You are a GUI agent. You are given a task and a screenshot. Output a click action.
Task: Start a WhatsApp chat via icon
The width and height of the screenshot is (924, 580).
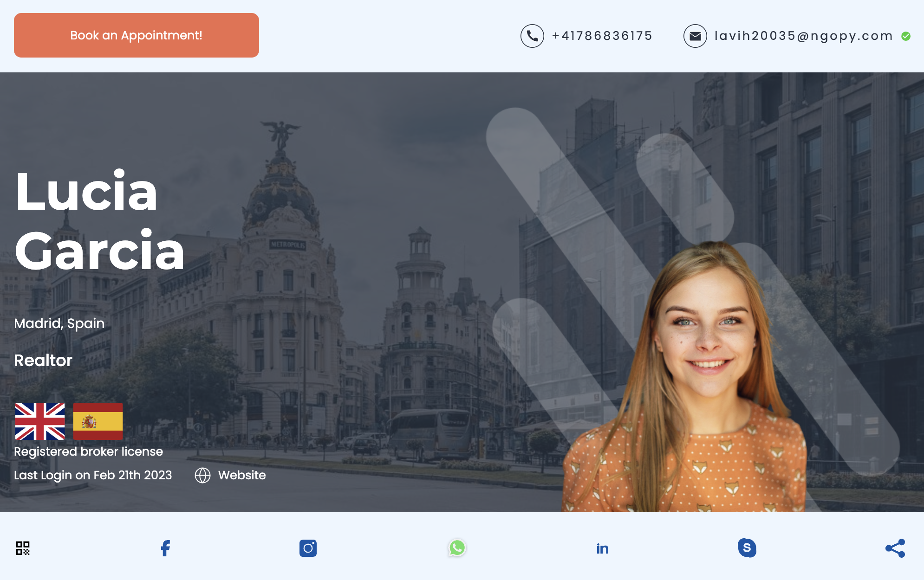(457, 548)
